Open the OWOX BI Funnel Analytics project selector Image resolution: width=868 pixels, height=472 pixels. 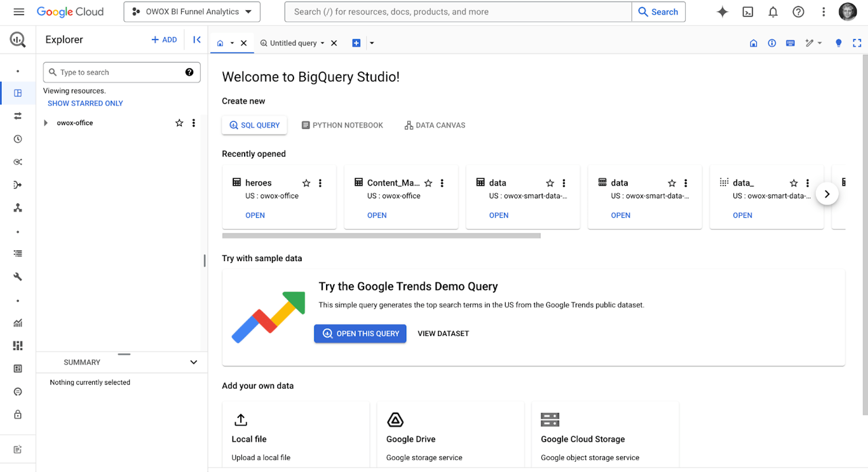pos(192,12)
